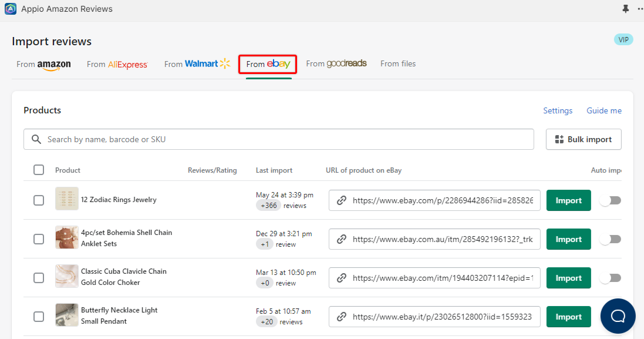The width and height of the screenshot is (644, 339).
Task: Select the 12 Zodiac Rings Jewelry checkbox
Action: point(39,200)
